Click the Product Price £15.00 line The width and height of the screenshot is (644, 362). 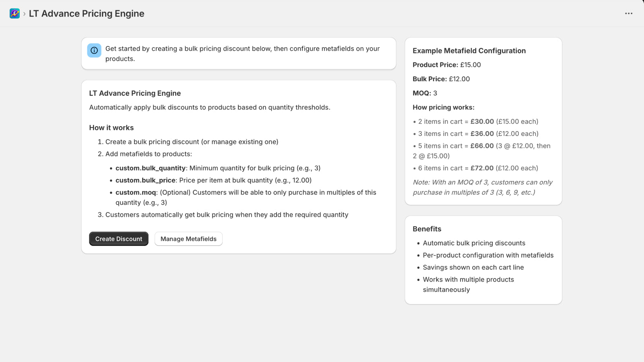pos(447,65)
